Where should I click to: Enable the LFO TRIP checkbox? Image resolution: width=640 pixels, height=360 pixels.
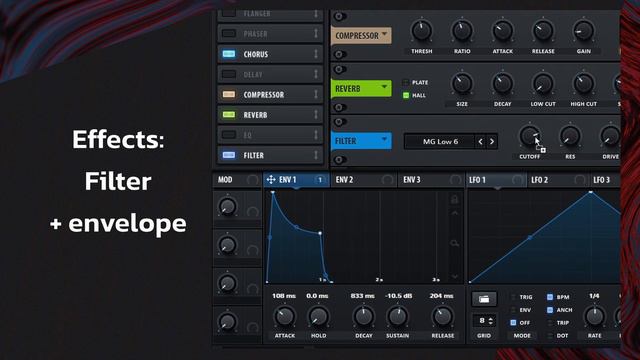click(550, 322)
